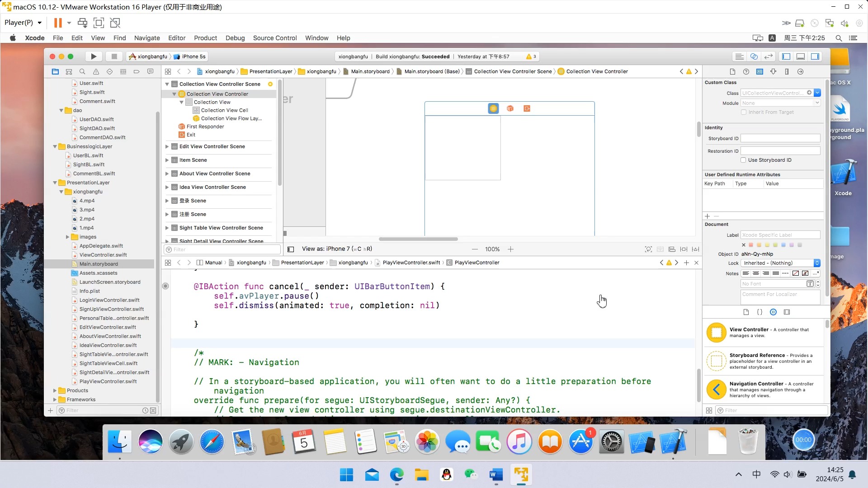Click the Add button in file navigator

[50, 410]
